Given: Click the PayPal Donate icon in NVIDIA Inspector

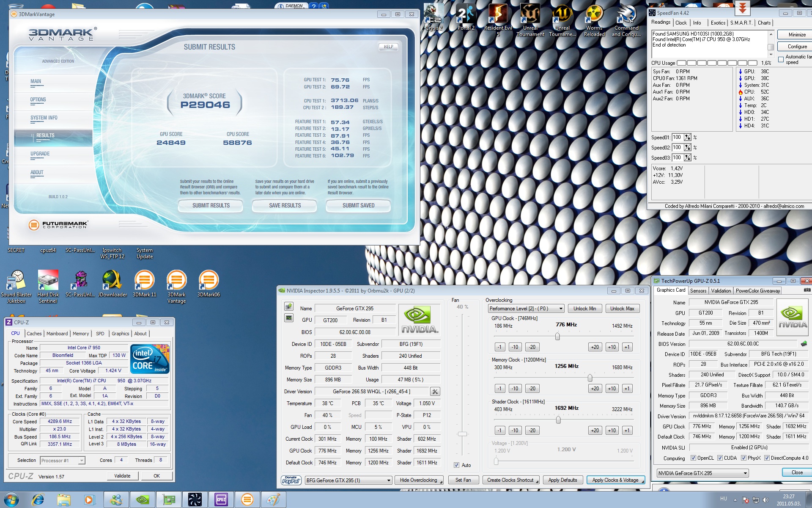Looking at the screenshot, I should point(291,480).
